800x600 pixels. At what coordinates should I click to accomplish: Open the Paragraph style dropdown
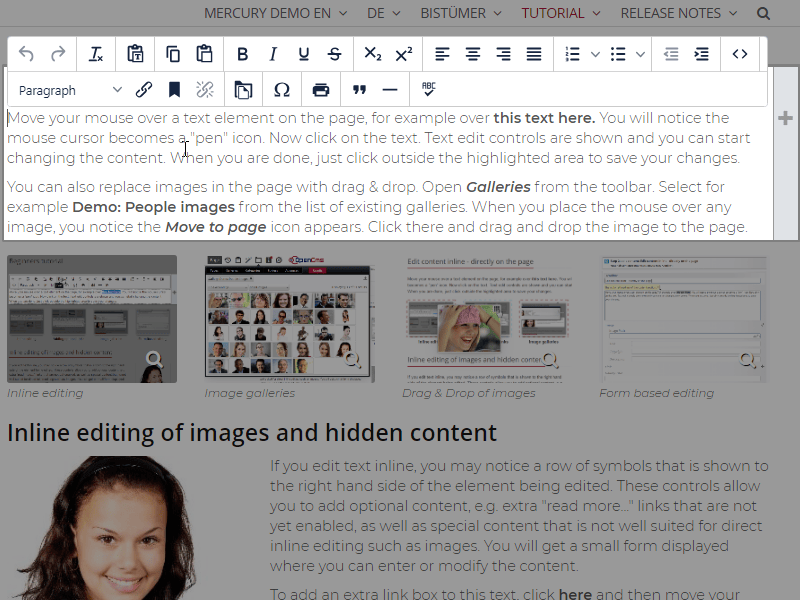pyautogui.click(x=65, y=89)
